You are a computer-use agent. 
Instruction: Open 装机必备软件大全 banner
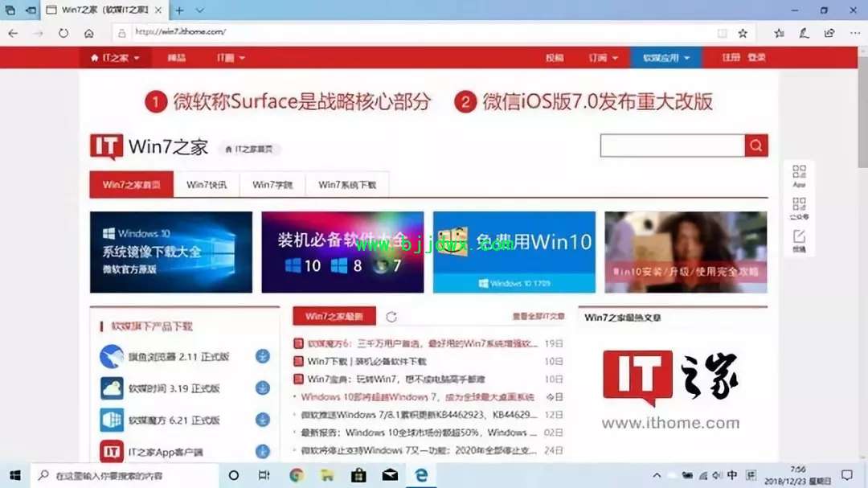[342, 252]
